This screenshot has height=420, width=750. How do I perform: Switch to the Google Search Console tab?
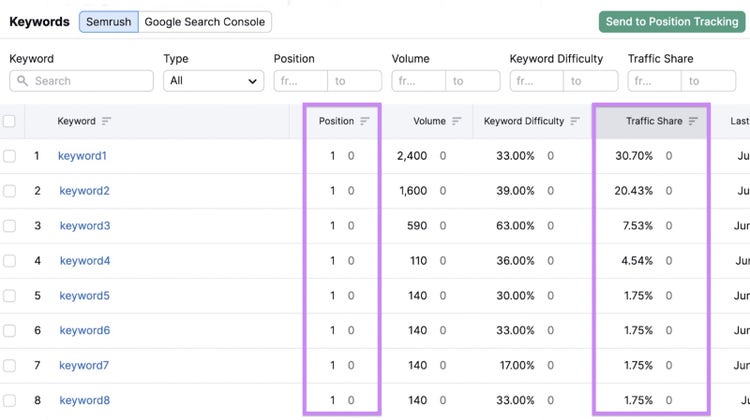(205, 22)
